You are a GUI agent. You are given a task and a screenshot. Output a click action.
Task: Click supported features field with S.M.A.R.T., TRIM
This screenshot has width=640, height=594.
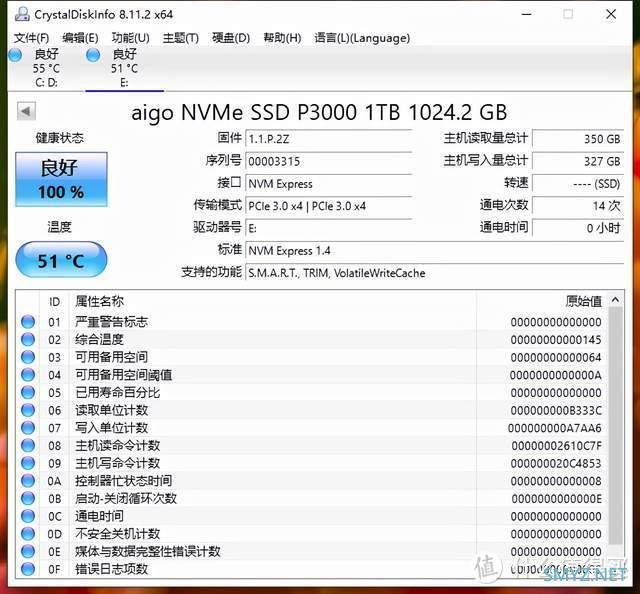[x=435, y=273]
